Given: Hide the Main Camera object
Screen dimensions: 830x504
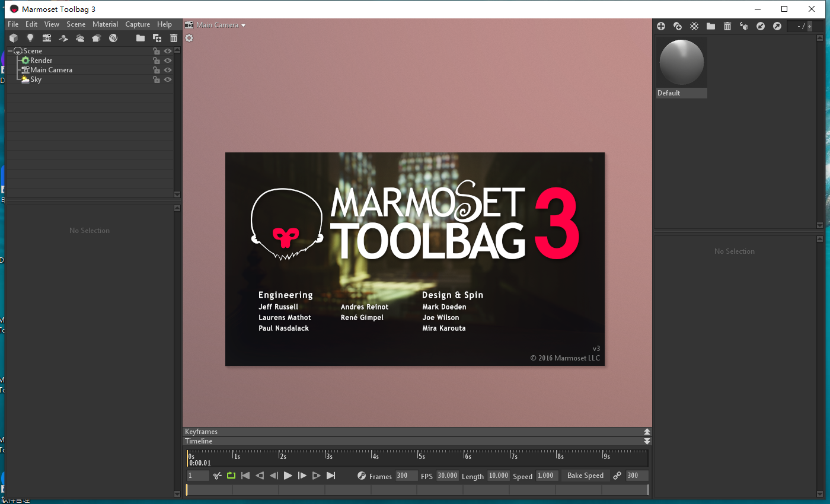Looking at the screenshot, I should (168, 70).
